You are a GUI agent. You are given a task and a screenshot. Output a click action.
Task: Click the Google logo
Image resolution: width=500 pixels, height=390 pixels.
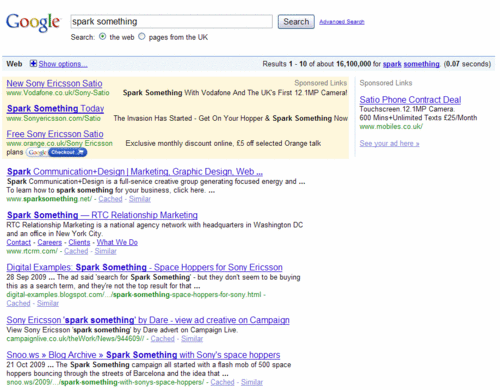[33, 23]
